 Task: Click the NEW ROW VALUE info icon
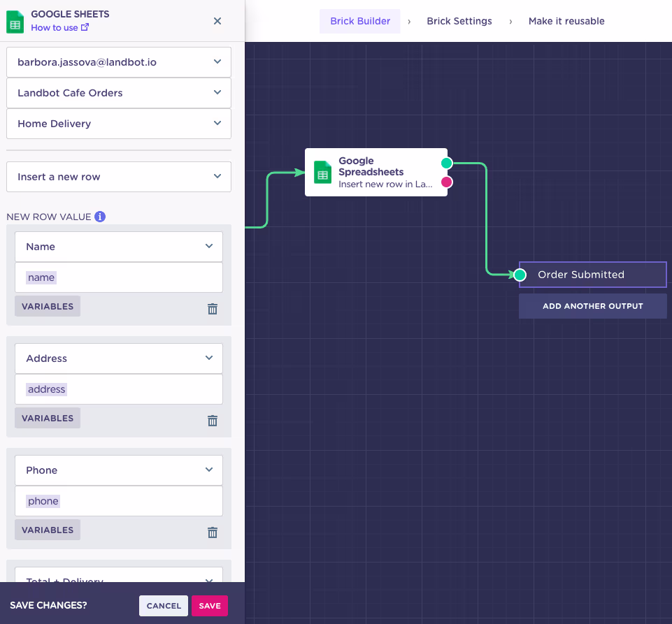pyautogui.click(x=100, y=217)
